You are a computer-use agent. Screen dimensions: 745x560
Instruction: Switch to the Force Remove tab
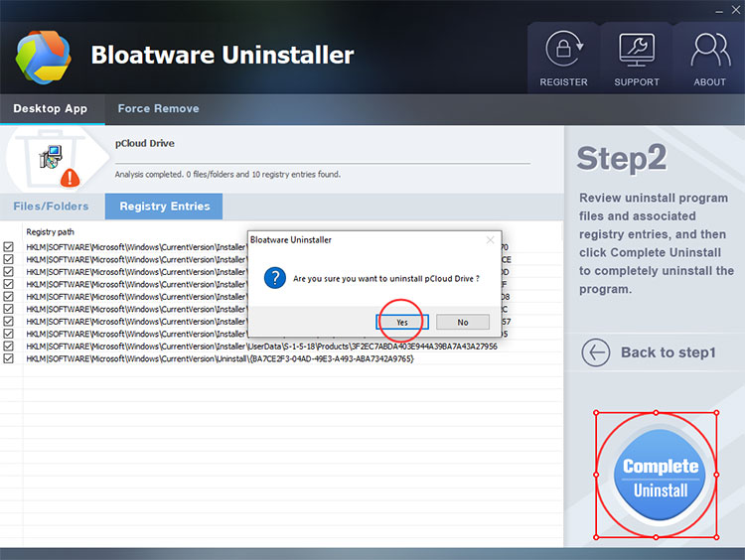pos(158,109)
